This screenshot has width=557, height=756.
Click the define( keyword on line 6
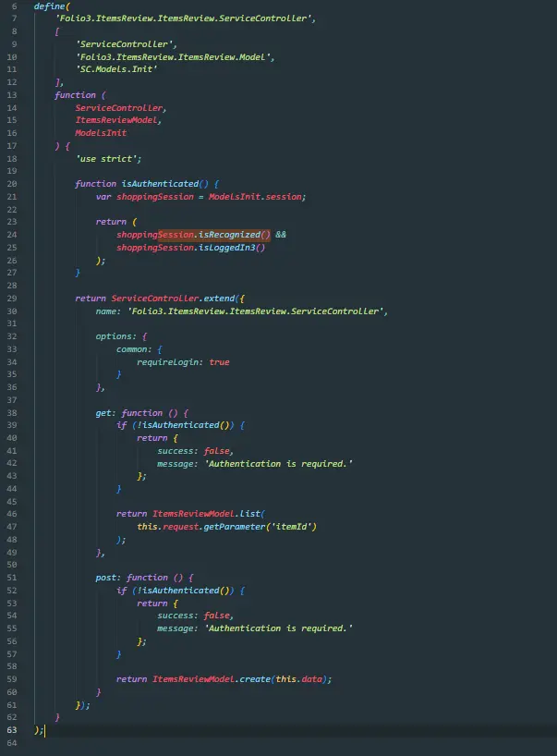click(x=52, y=6)
